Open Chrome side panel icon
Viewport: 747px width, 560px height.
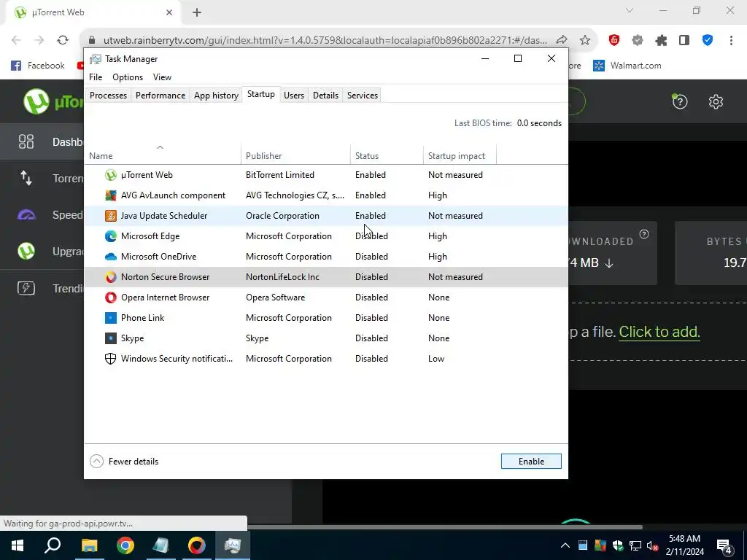684,41
